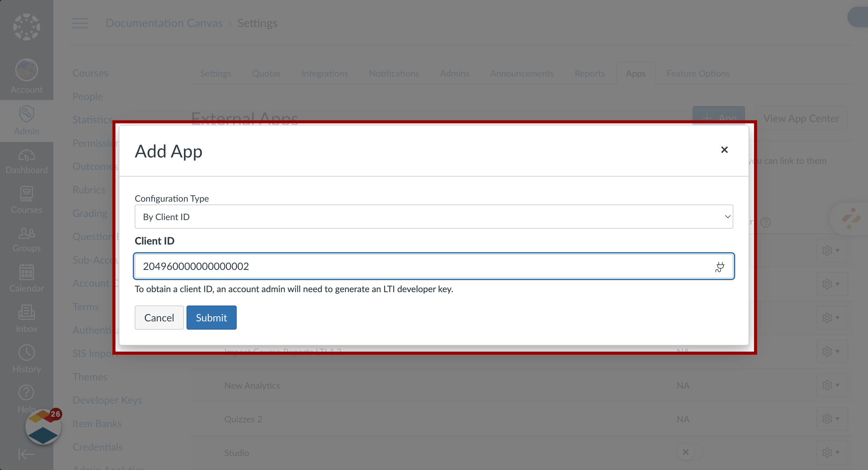
Task: Open the gear dropdown for Quizzes 2
Action: pyautogui.click(x=831, y=419)
